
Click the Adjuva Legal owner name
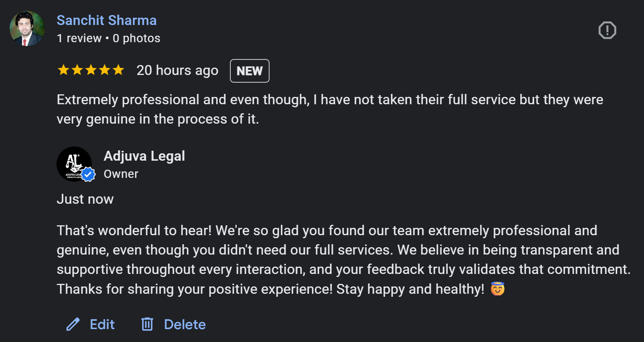pyautogui.click(x=144, y=156)
